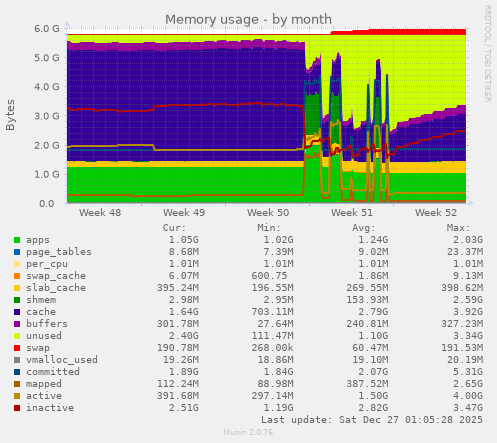Screen dimensions: 497x443
Task: Click the green apps legend swatch
Action: [17, 240]
